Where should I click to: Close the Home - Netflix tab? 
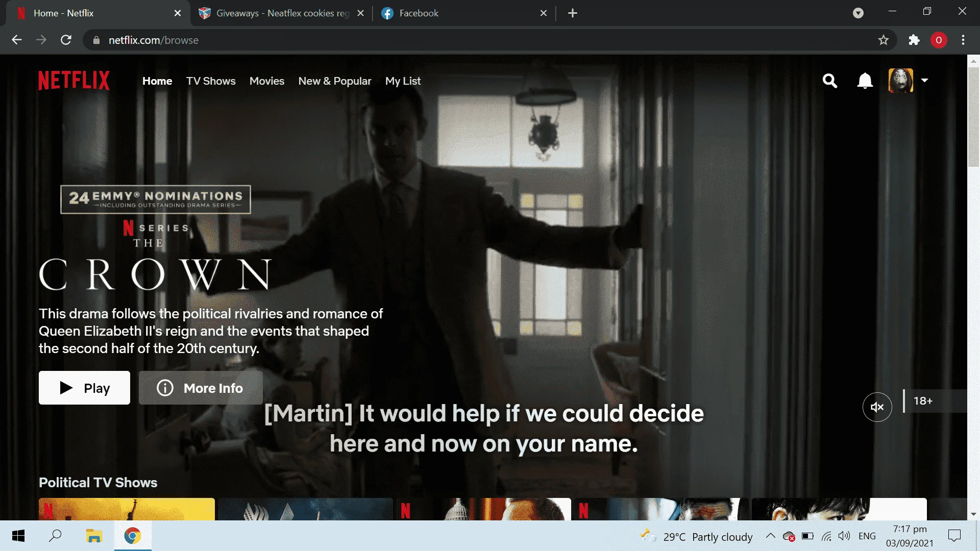(x=178, y=13)
